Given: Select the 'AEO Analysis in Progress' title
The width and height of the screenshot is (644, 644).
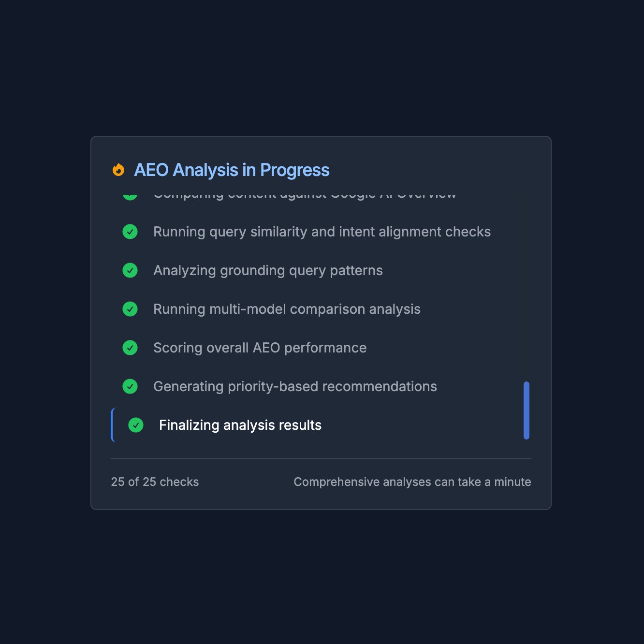Looking at the screenshot, I should [231, 170].
